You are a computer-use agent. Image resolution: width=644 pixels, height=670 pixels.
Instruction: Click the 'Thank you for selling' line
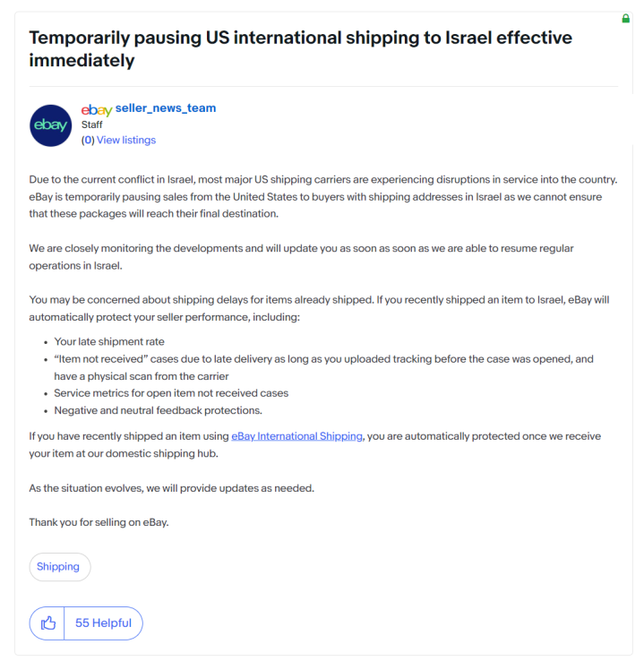(99, 522)
